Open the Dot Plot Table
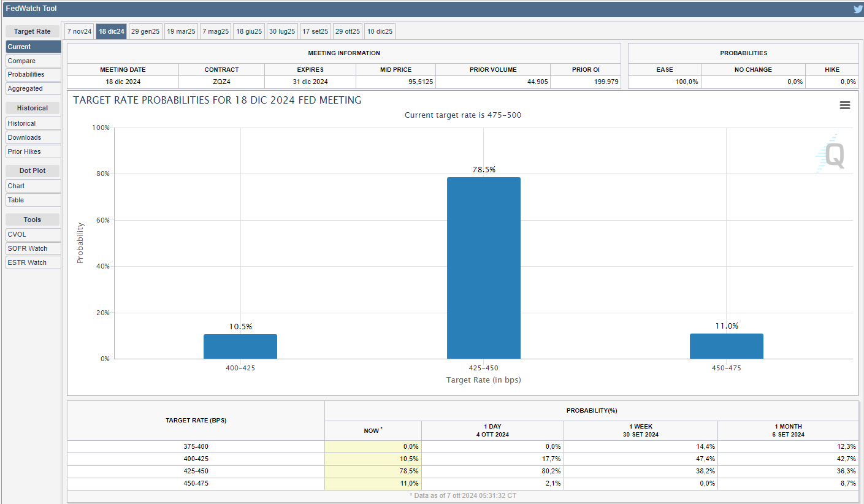The height and width of the screenshot is (504, 864). (x=33, y=200)
